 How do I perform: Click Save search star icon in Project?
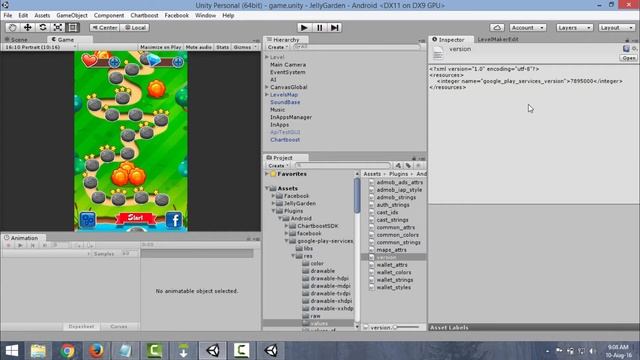click(418, 165)
